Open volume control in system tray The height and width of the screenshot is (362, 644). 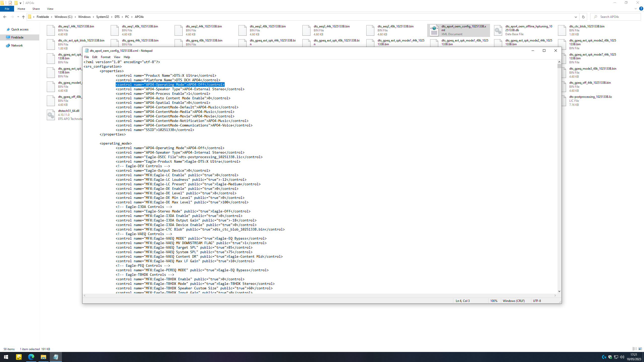[x=622, y=357]
